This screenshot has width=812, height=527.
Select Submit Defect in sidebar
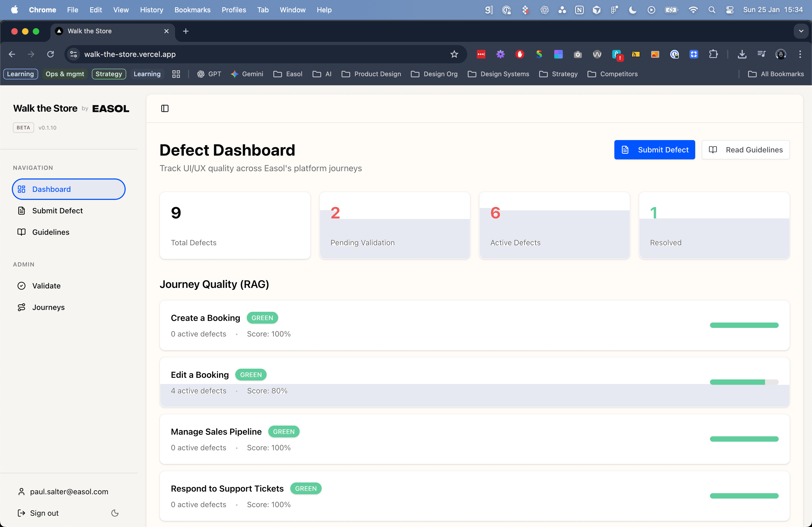[x=57, y=211]
